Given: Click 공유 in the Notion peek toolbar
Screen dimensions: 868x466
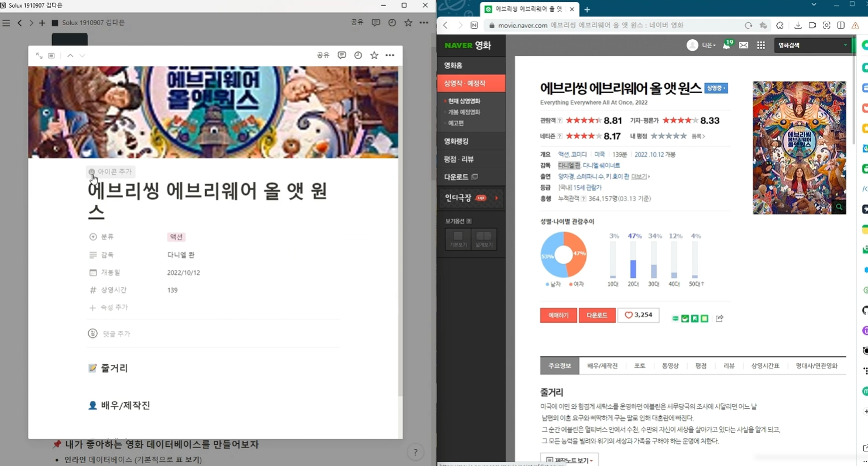Looking at the screenshot, I should [323, 56].
